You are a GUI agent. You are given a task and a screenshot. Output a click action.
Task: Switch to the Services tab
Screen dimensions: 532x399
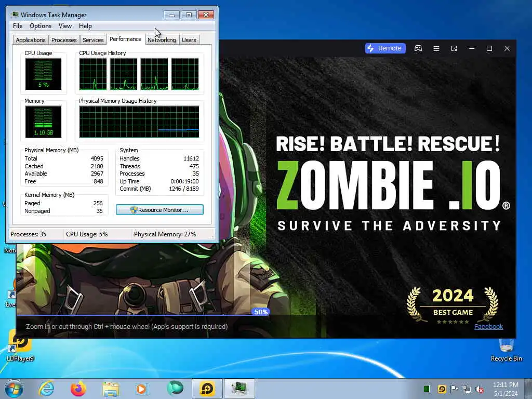[x=93, y=40]
